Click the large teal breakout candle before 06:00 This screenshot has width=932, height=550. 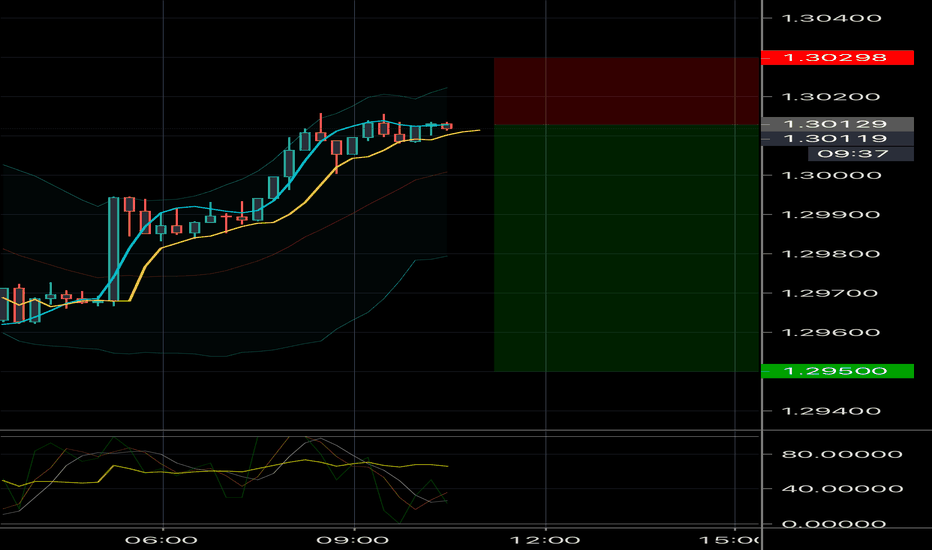pyautogui.click(x=114, y=250)
